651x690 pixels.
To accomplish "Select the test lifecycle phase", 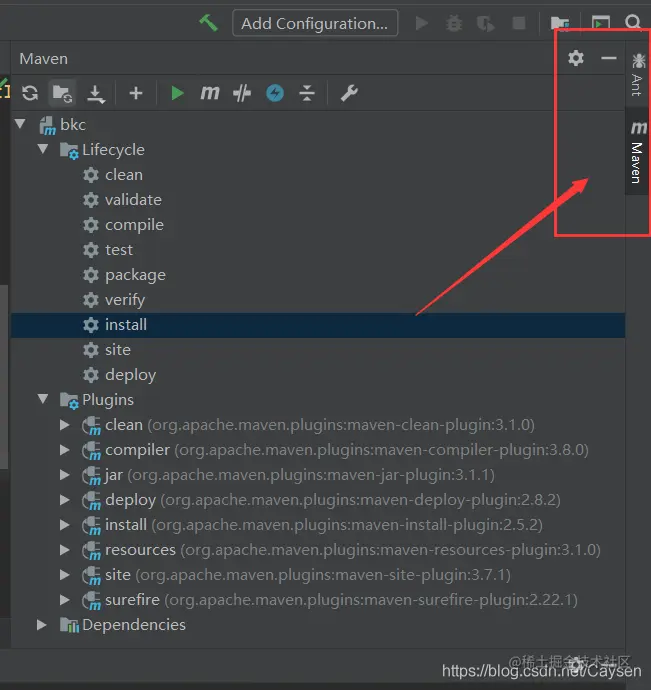I will pos(119,250).
